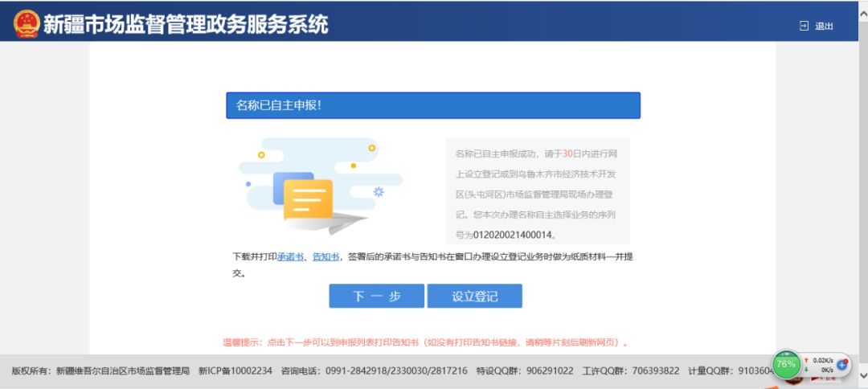Open the 告知书 download link
Image resolution: width=868 pixels, height=389 pixels.
click(325, 257)
